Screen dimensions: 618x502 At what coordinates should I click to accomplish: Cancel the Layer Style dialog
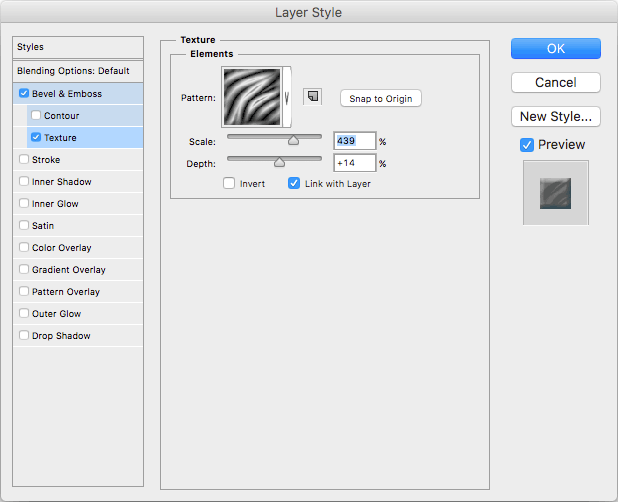(556, 82)
